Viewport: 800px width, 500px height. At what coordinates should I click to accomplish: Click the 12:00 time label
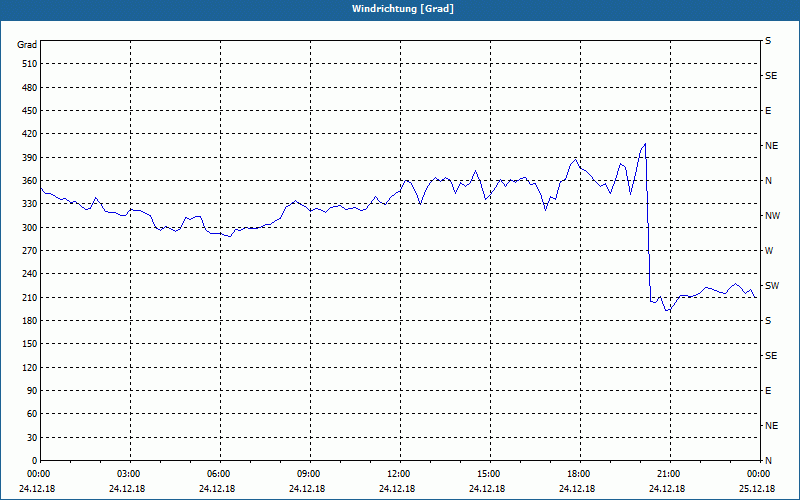click(399, 474)
